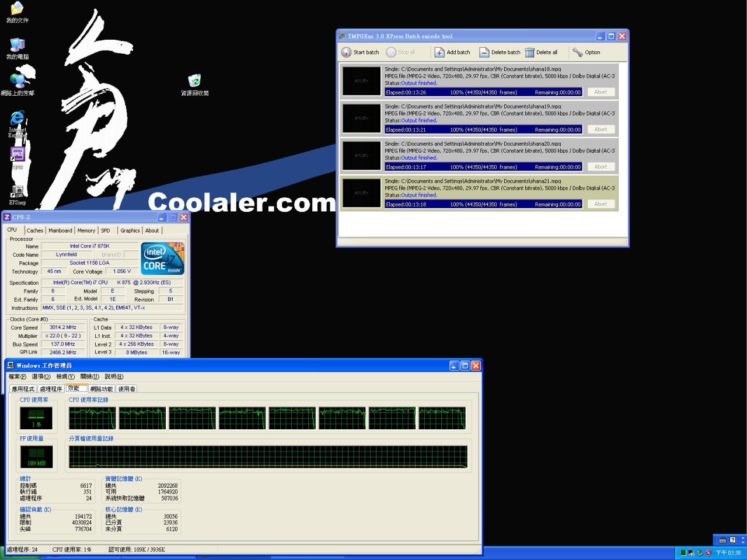Select the EPSnap desktop shortcut
Image resolution: width=747 pixels, height=560 pixels.
click(x=18, y=195)
